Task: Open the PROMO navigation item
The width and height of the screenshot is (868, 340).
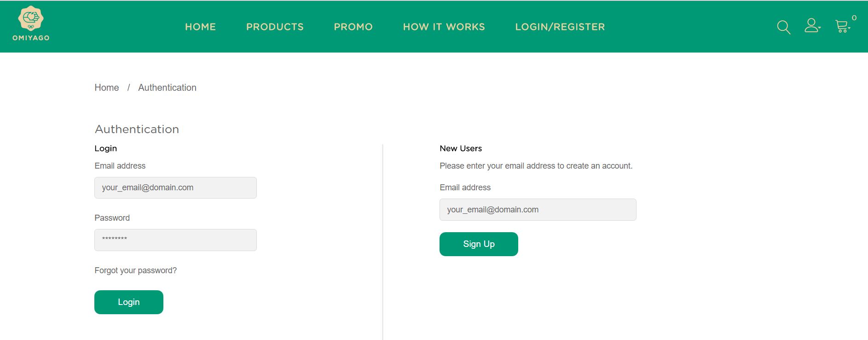Action: coord(353,27)
